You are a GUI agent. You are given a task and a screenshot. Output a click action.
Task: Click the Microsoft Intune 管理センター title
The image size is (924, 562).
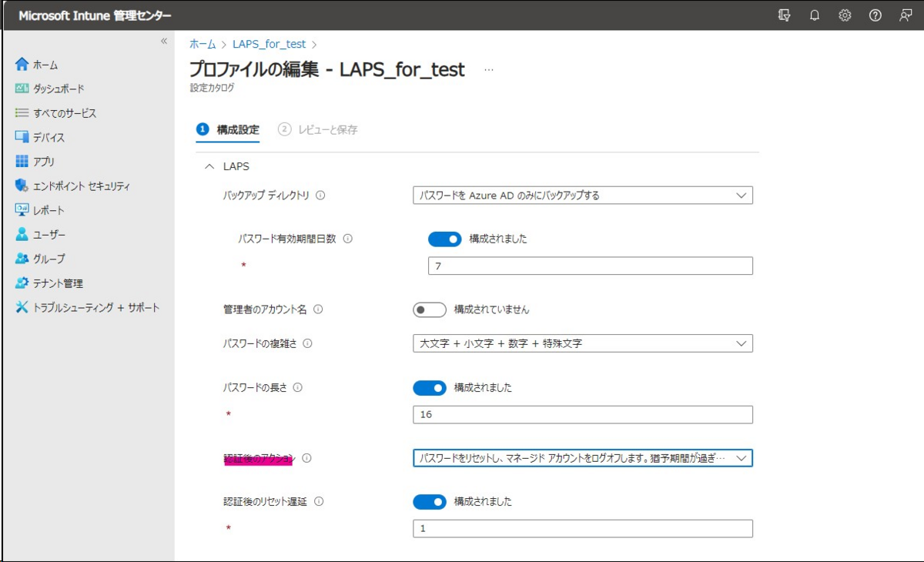(x=95, y=15)
